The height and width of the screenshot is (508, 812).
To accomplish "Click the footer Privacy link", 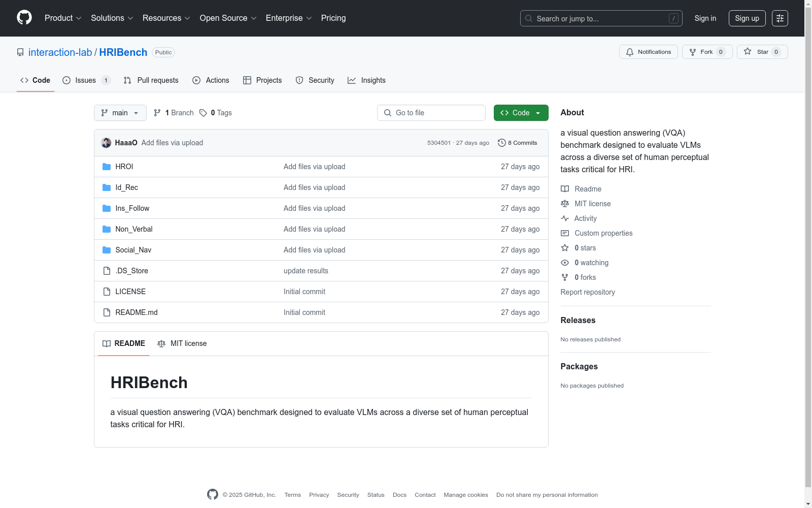I will 319,495.
